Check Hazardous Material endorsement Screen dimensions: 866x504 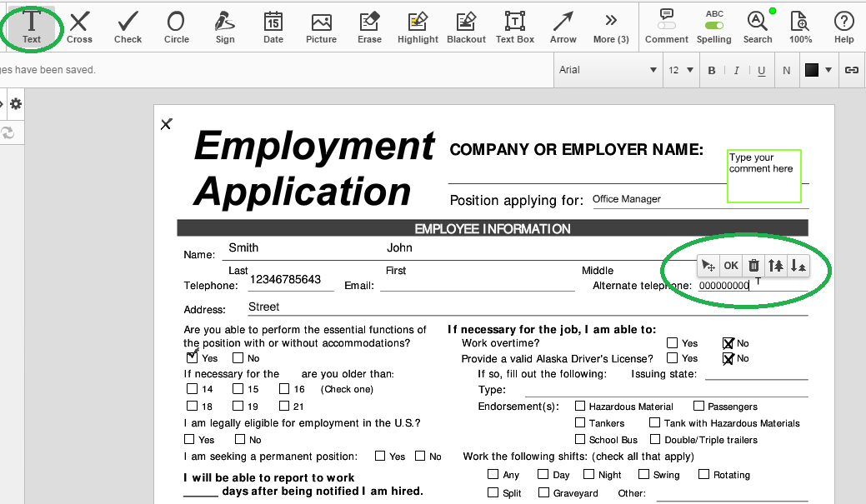580,406
